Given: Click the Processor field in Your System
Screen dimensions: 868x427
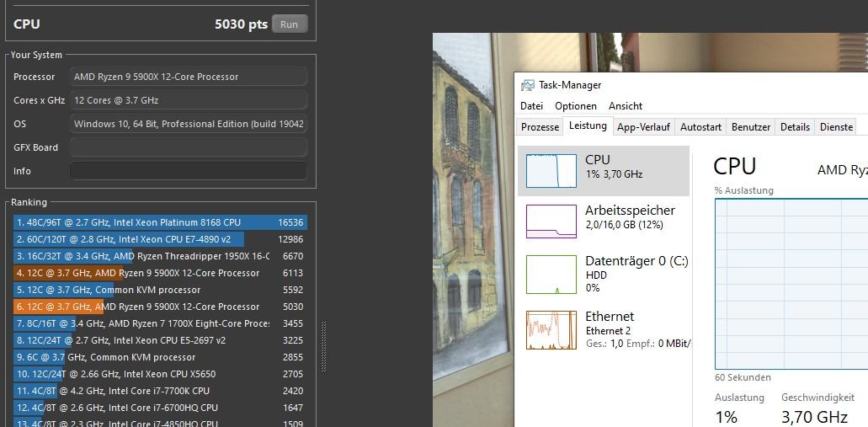Looking at the screenshot, I should click(189, 77).
